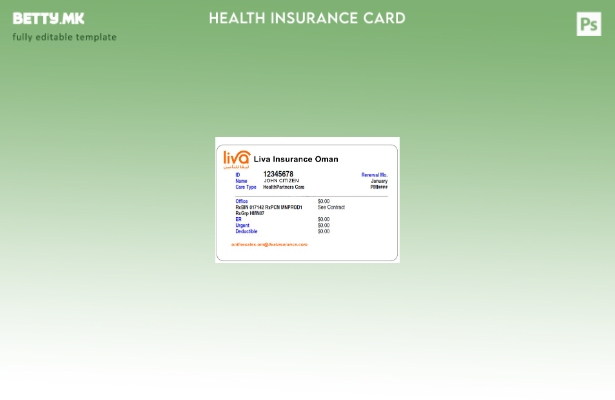Click the orange email address on card

pos(269,244)
